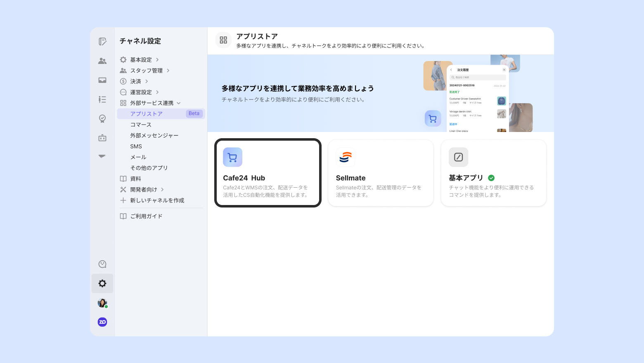Expand the 運営設定 chevron
This screenshot has width=644, height=363.
click(x=157, y=92)
